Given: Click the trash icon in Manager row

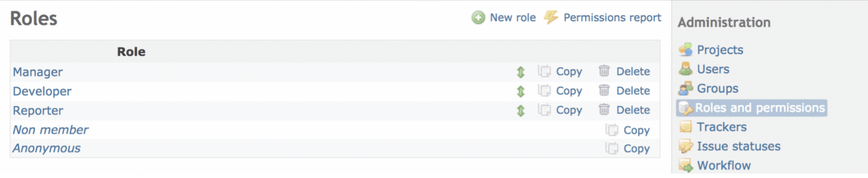Looking at the screenshot, I should tap(604, 71).
